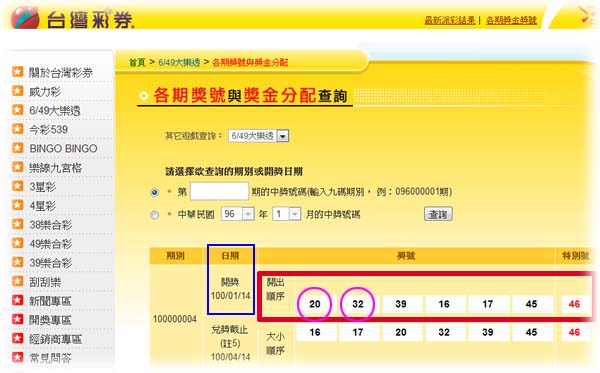Click special number 46 in 大小順序 row
Viewport: 600px width, 373px height.
pyautogui.click(x=574, y=332)
